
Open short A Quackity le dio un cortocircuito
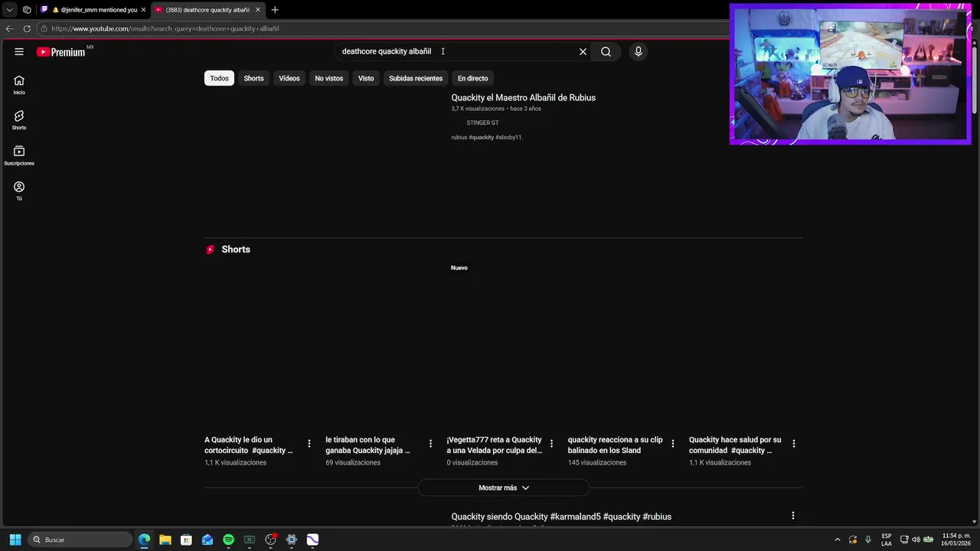(x=249, y=445)
